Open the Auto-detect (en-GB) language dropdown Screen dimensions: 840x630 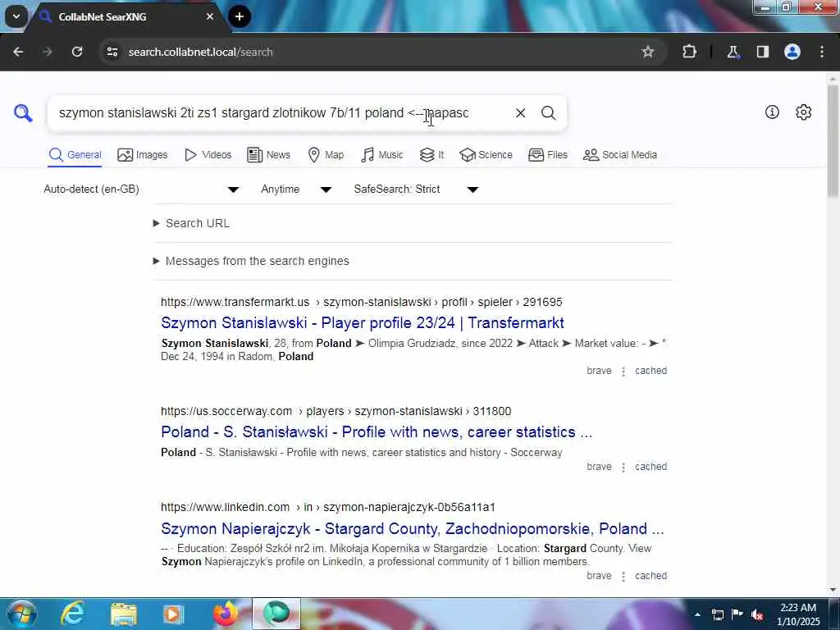(x=141, y=189)
